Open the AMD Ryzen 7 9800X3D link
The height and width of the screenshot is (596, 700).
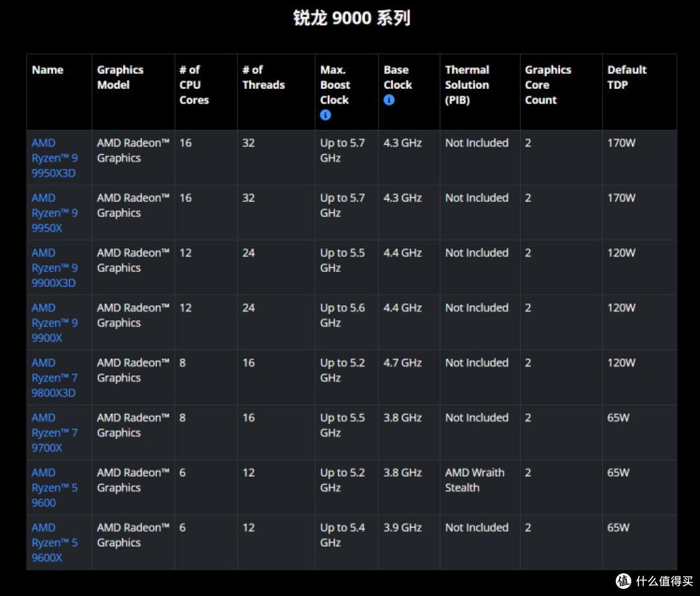point(54,377)
